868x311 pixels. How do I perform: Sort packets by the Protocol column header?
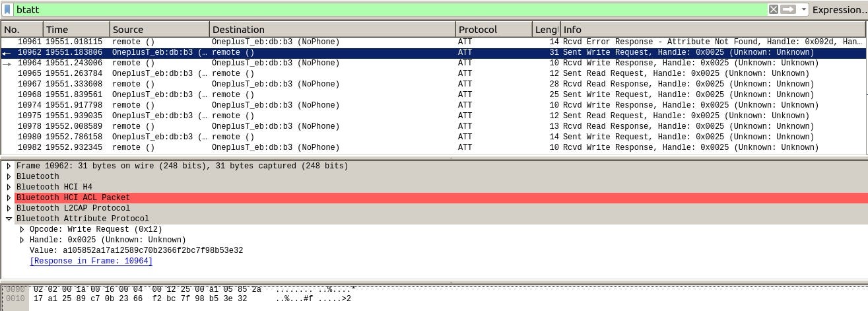(x=494, y=29)
